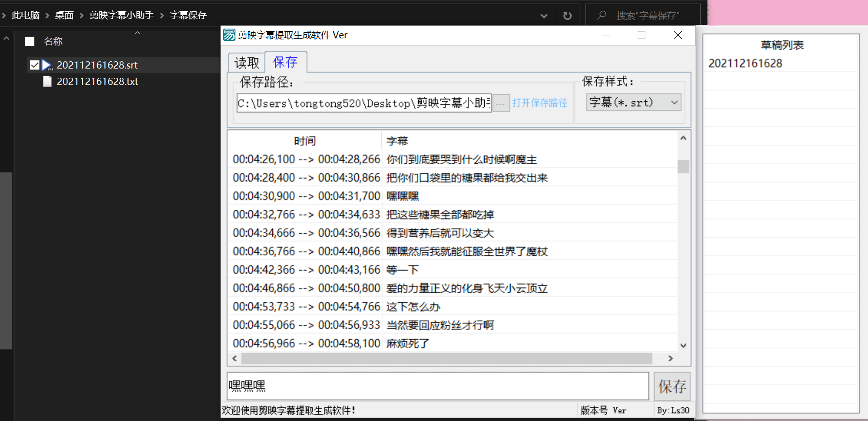
Task: Expand the Explorer address history chevron
Action: 544,16
